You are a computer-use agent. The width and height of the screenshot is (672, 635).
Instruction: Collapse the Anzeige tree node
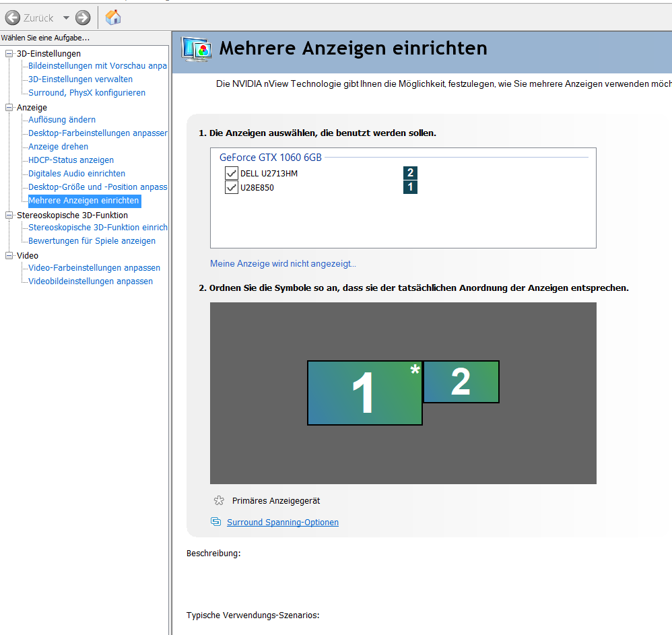[x=9, y=108]
